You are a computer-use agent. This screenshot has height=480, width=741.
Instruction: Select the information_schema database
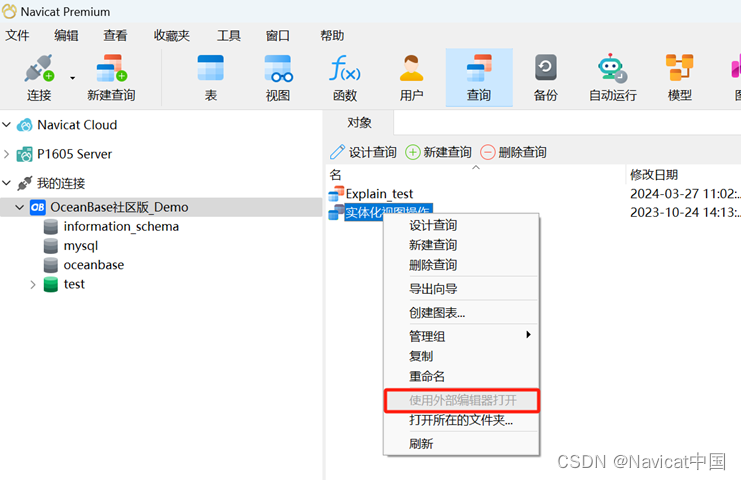121,226
